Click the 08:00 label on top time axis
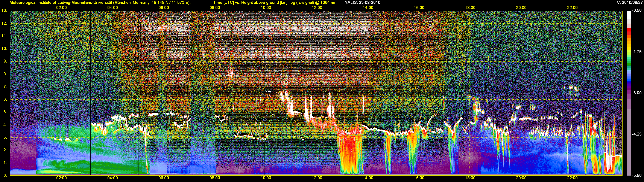The height and width of the screenshot is (182, 644). pyautogui.click(x=214, y=7)
